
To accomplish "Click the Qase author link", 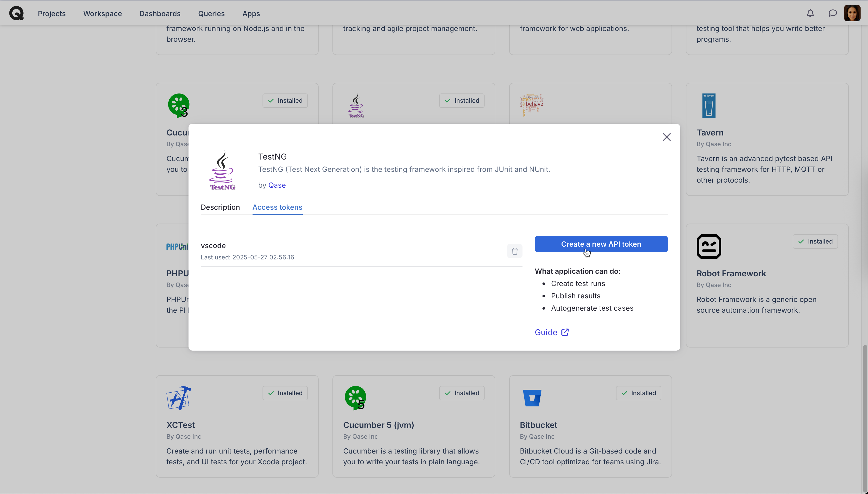I will click(x=277, y=185).
